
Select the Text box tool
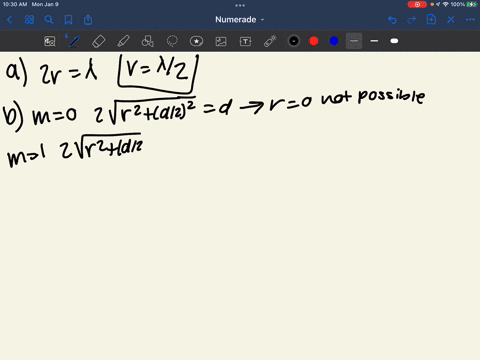[x=245, y=41]
